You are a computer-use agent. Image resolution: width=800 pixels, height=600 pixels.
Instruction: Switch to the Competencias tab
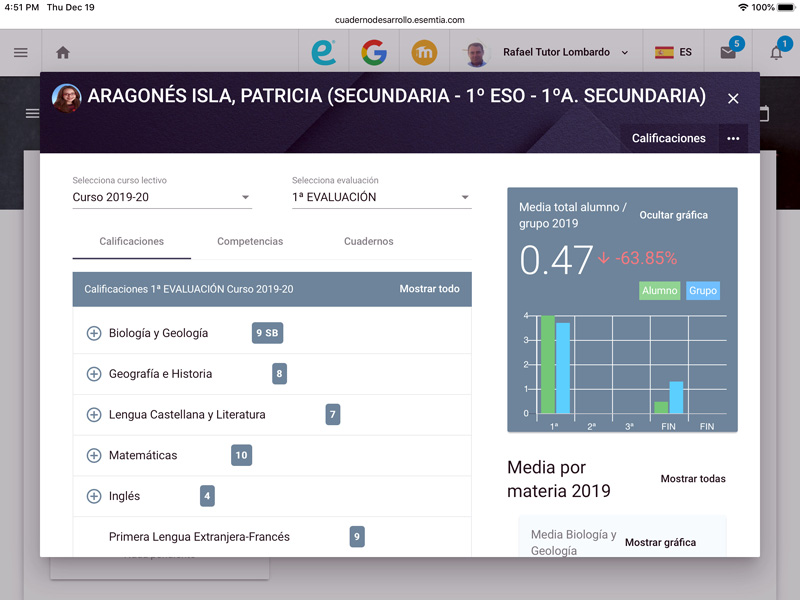point(250,241)
